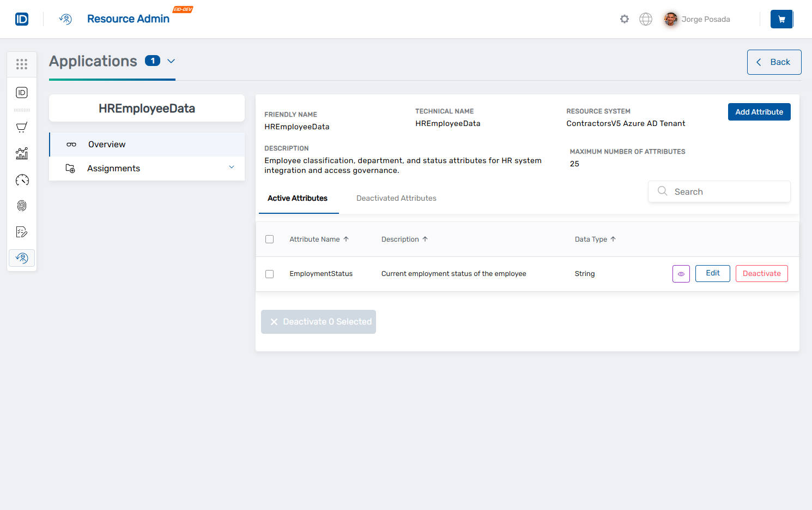Open the settings gear in the header
This screenshot has height=510, width=812.
pyautogui.click(x=624, y=19)
